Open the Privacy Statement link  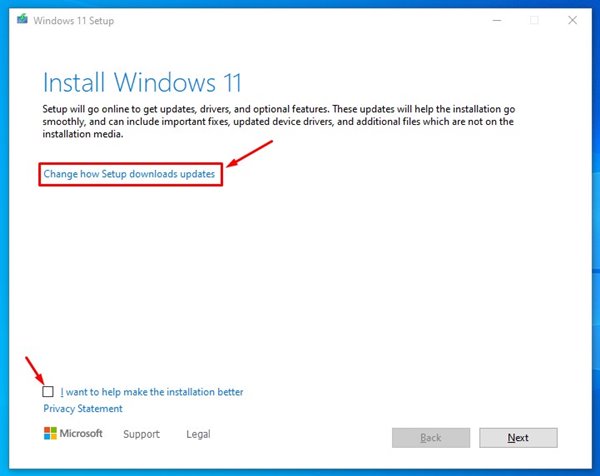(x=83, y=409)
